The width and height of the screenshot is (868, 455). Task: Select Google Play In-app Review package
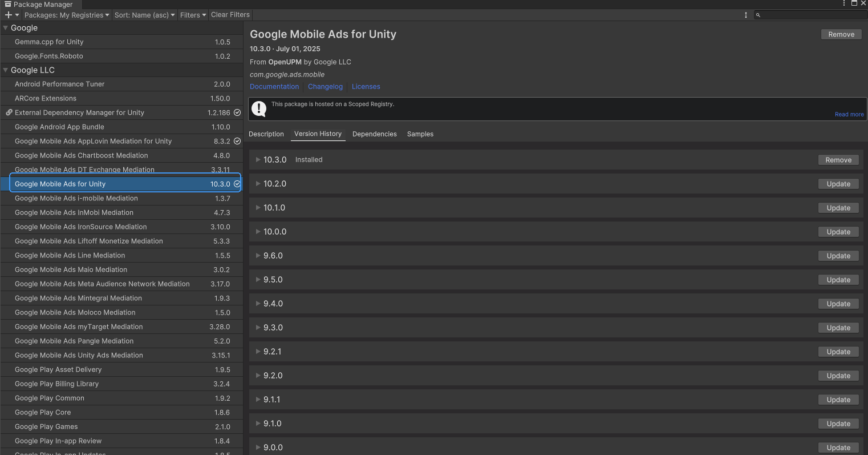pos(121,441)
